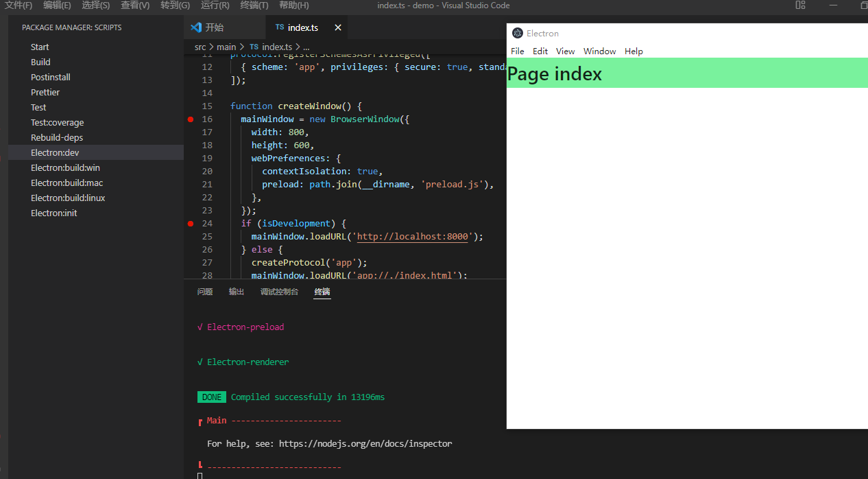
Task: Click the DONE badge in the terminal output
Action: point(211,397)
